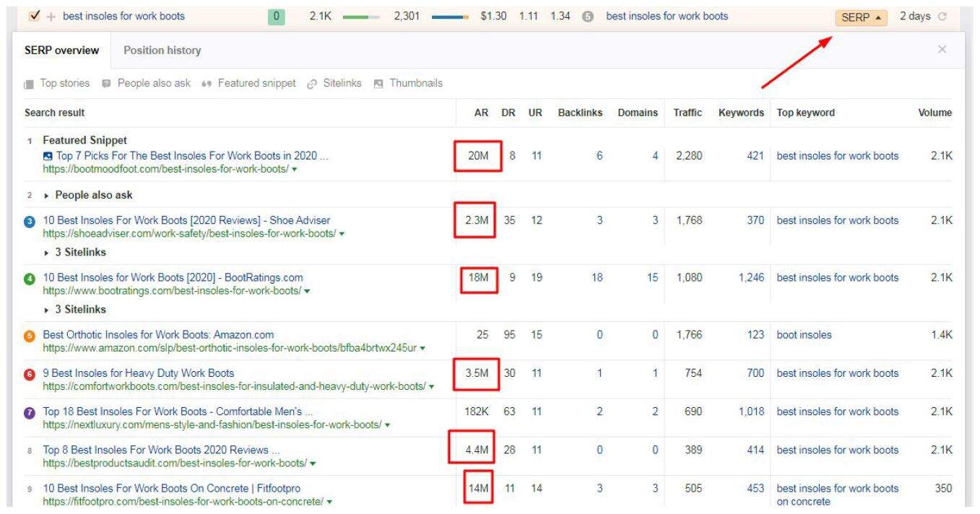The width and height of the screenshot is (980, 514).
Task: Click the refresh icon next to '2 days'
Action: 942,17
